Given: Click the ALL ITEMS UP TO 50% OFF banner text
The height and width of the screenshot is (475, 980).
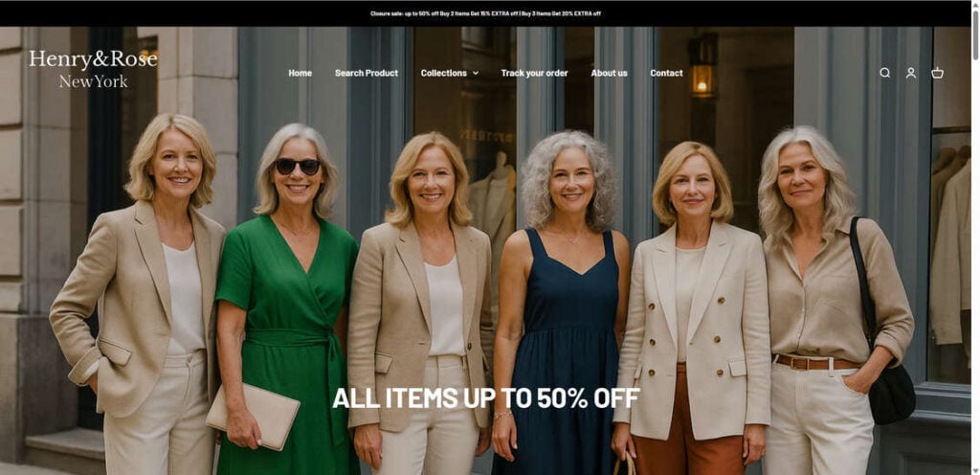Looking at the screenshot, I should pos(485,398).
